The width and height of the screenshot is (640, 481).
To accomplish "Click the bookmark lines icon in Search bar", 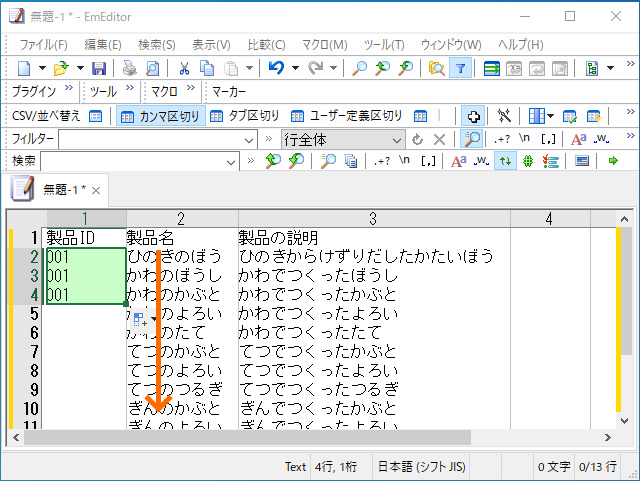I will [x=551, y=161].
